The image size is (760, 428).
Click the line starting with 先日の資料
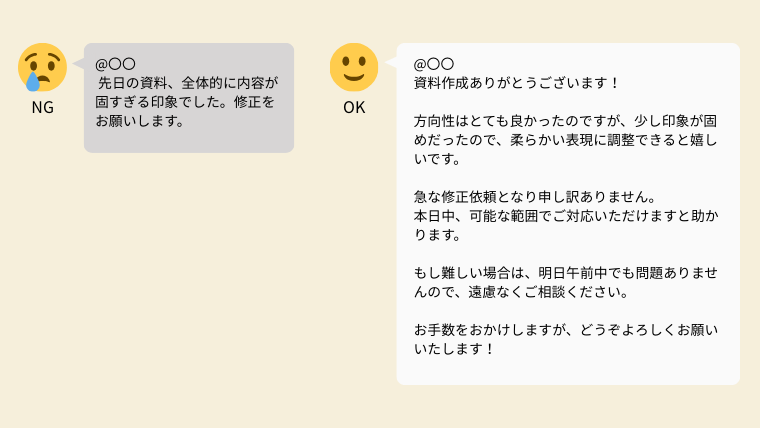click(187, 83)
